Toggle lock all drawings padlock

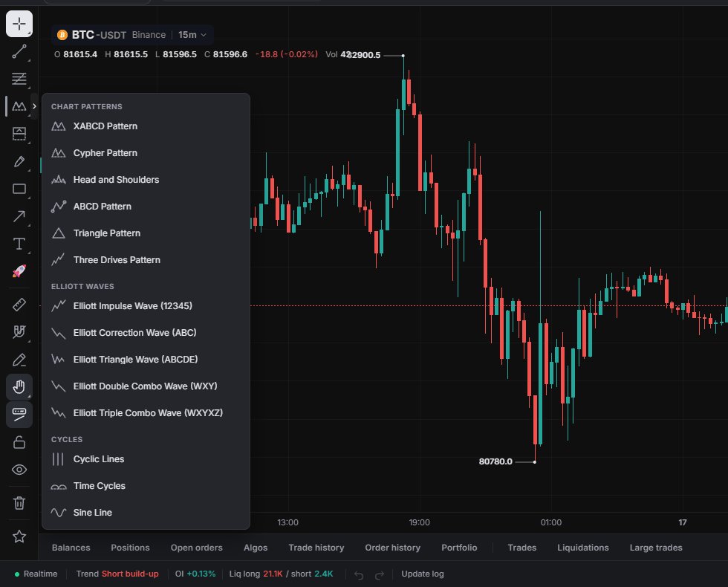[19, 442]
